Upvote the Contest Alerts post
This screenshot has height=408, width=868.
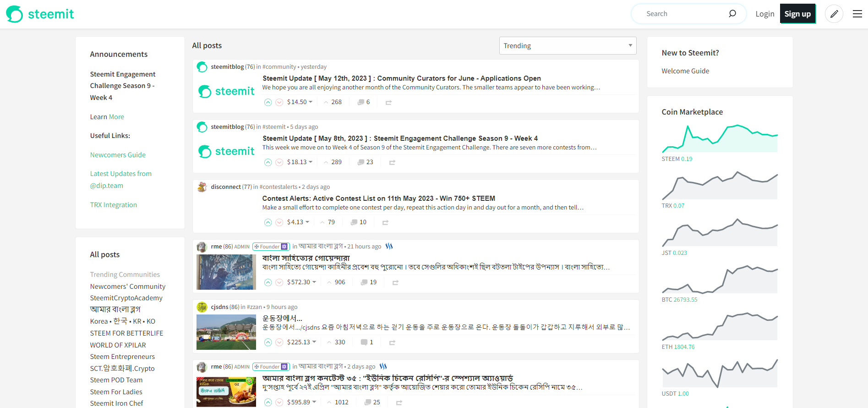(268, 222)
